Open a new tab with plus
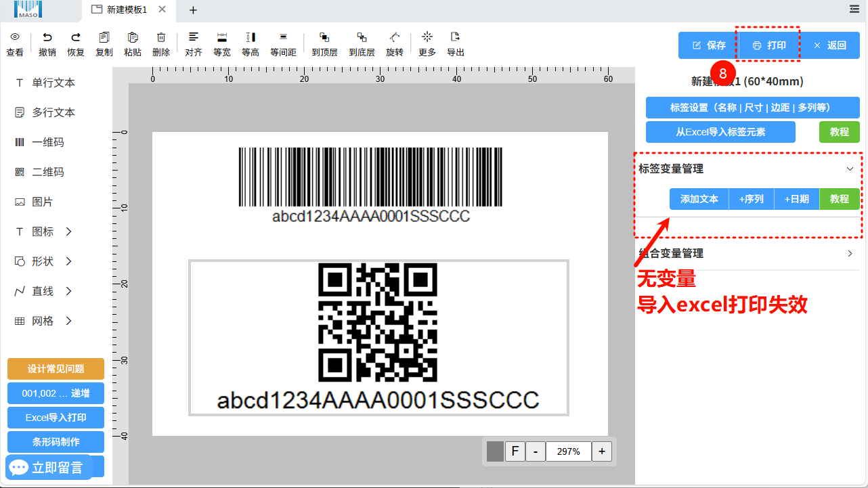Screen dimensions: 868x488 point(193,9)
